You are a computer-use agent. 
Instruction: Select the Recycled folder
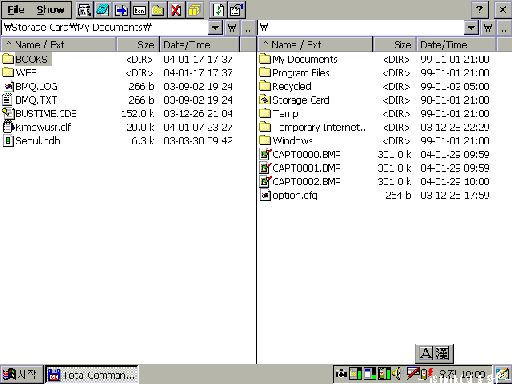tap(285, 86)
